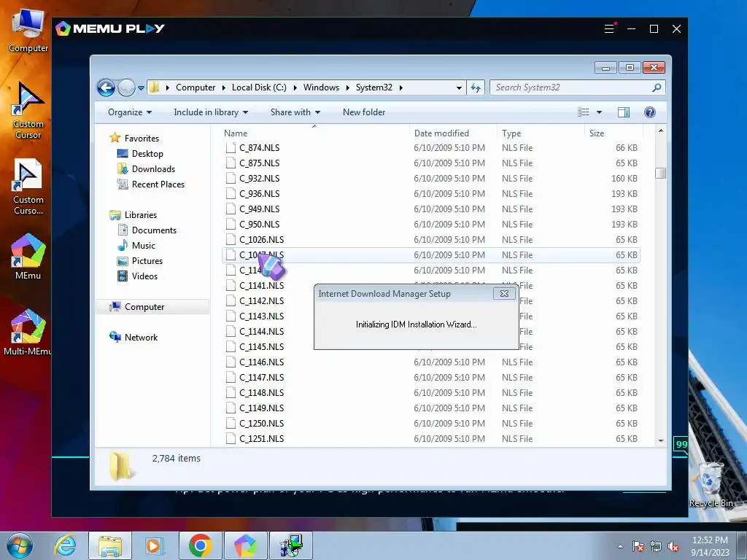Sort files by the Type column
Image resolution: width=747 pixels, height=560 pixels.
541,133
